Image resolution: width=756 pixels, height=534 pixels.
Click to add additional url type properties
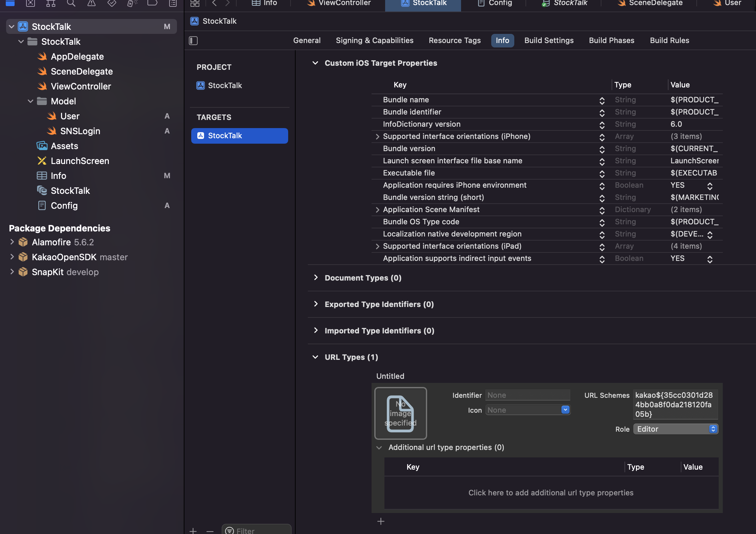tap(551, 493)
